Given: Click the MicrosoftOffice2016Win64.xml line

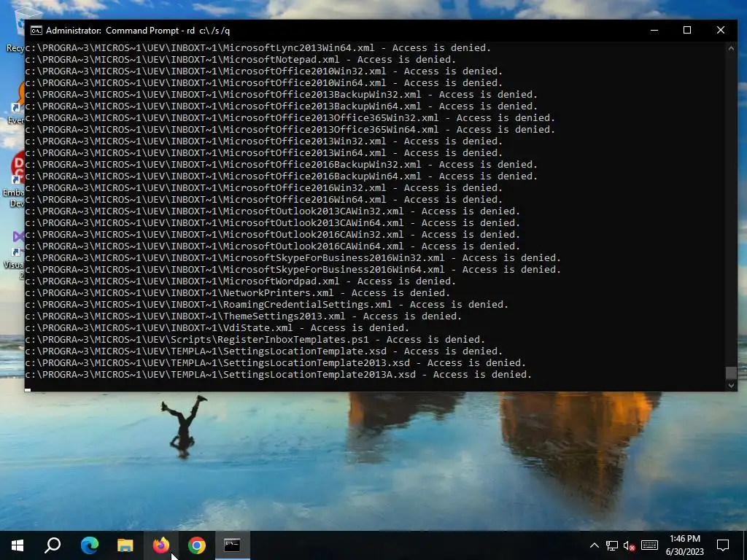Looking at the screenshot, I should click(264, 200).
